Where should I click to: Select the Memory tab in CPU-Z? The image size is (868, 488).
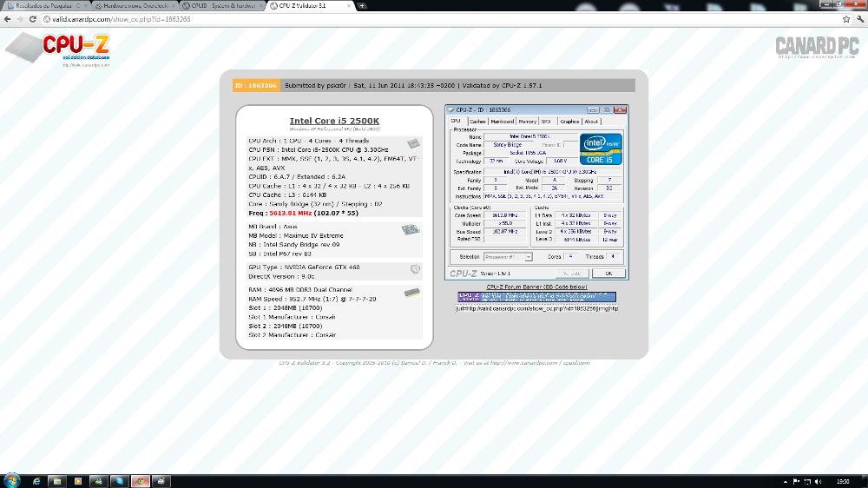pos(527,122)
